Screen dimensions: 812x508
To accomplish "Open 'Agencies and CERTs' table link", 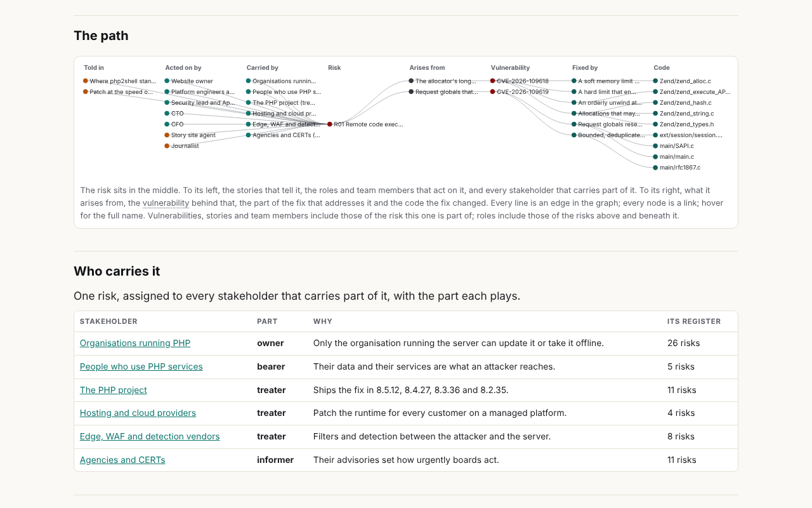I will 122,460.
